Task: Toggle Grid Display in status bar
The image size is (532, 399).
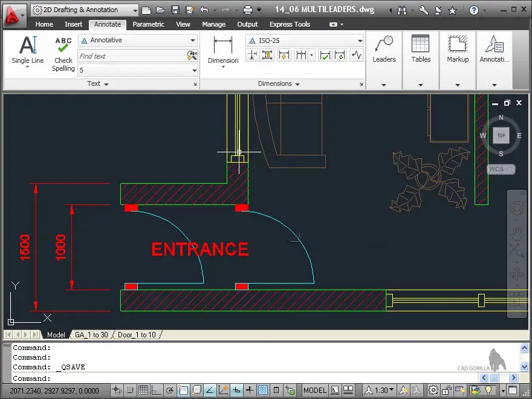Action: (143, 391)
